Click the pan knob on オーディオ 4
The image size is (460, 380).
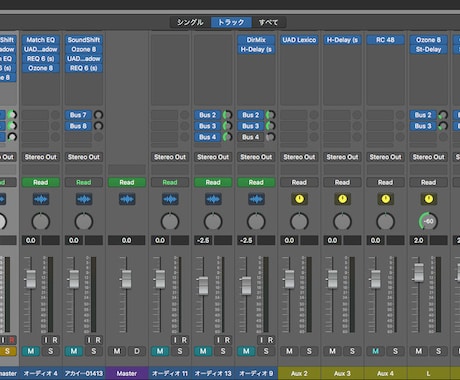41,222
